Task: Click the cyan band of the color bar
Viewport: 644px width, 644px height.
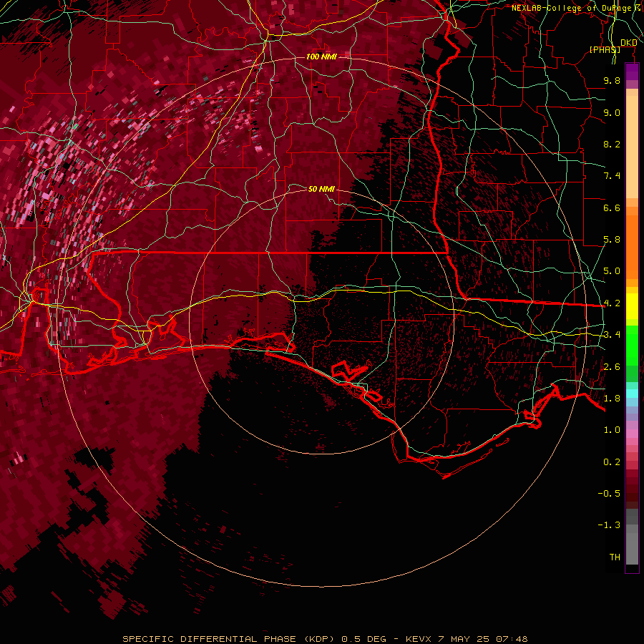Action: (x=632, y=394)
